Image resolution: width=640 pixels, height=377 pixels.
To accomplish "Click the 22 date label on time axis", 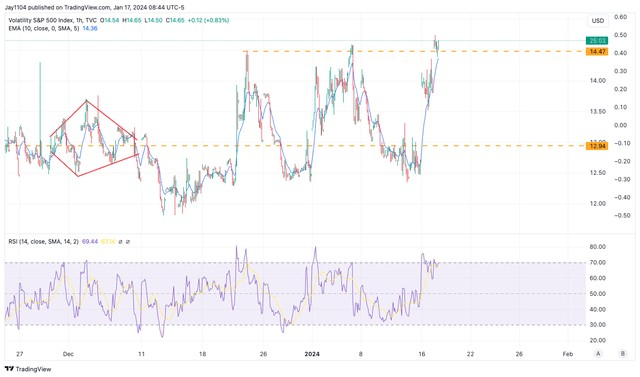I will pyautogui.click(x=470, y=354).
